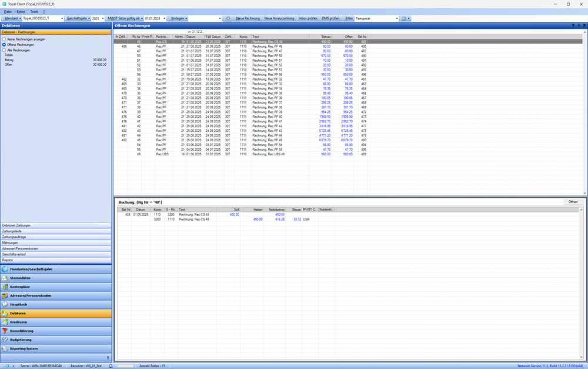Click the Neue Rechnung button
The image size is (588, 369).
point(248,19)
